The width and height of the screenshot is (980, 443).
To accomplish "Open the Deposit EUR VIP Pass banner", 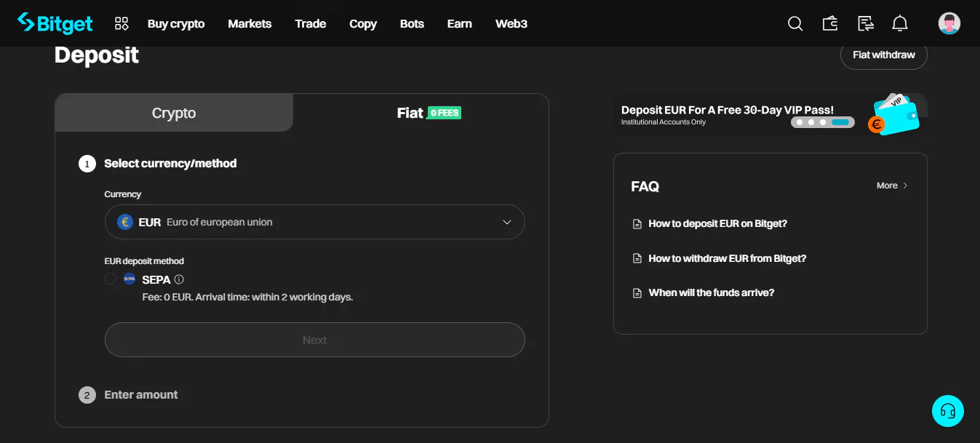I will coord(770,115).
